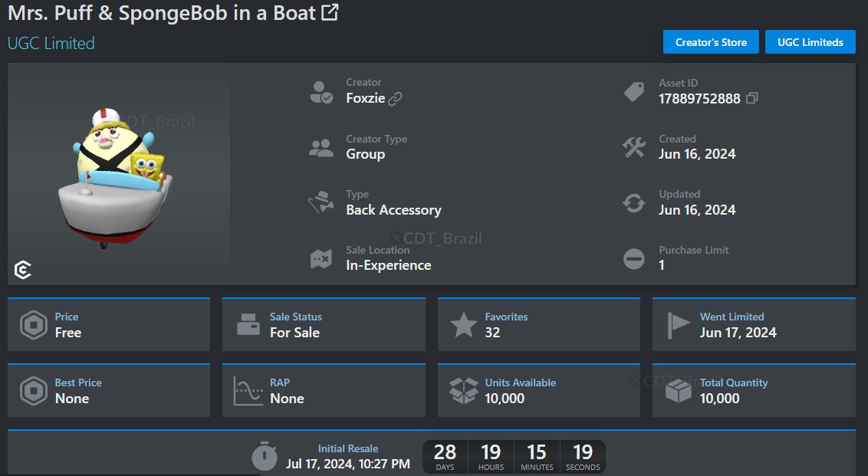868x476 pixels.
Task: Click the Price value Free
Action: point(68,333)
